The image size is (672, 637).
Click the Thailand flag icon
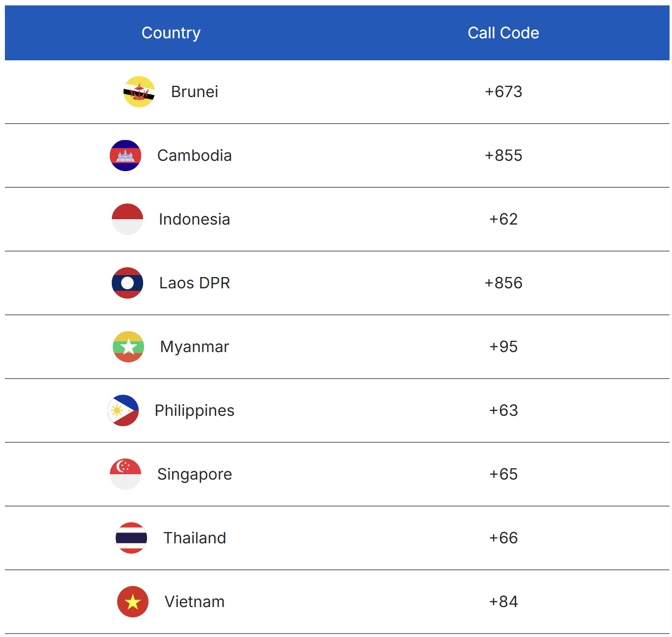pos(131,538)
